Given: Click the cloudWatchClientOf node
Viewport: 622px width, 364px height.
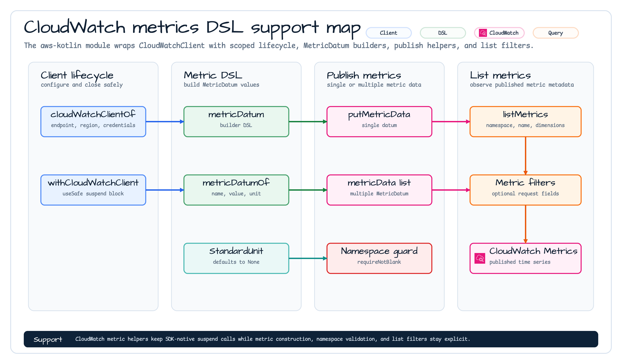Looking at the screenshot, I should (93, 122).
